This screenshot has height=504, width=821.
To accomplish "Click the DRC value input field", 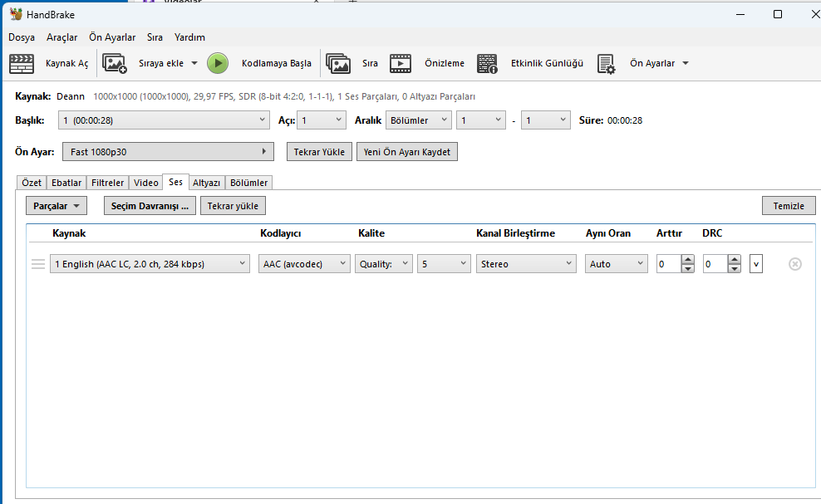I will 715,264.
